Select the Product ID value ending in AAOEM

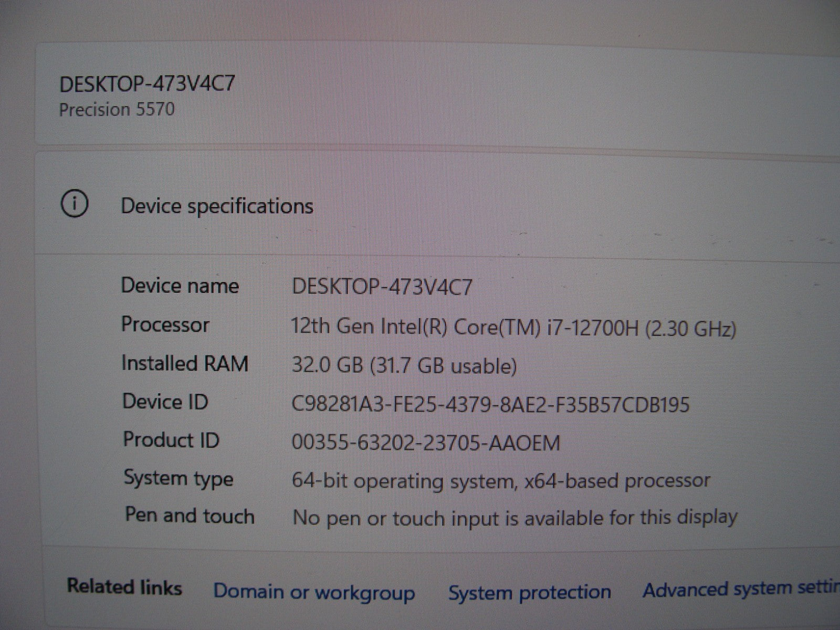(x=426, y=443)
